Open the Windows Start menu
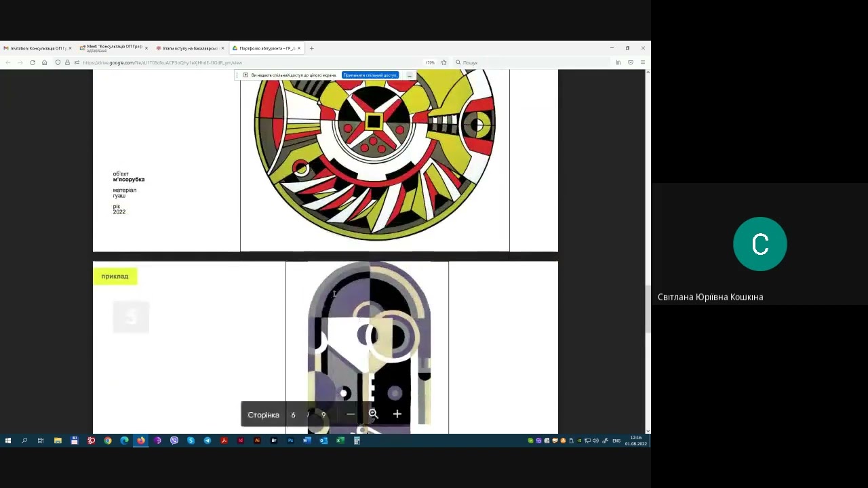Viewport: 868px width, 488px height. (8, 441)
